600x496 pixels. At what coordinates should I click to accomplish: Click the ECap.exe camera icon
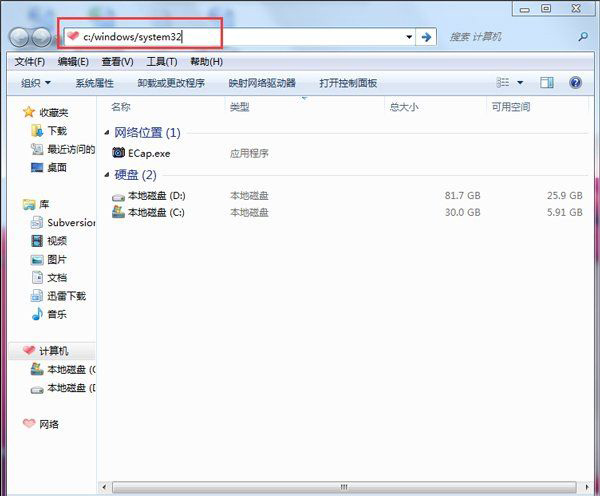pos(118,153)
